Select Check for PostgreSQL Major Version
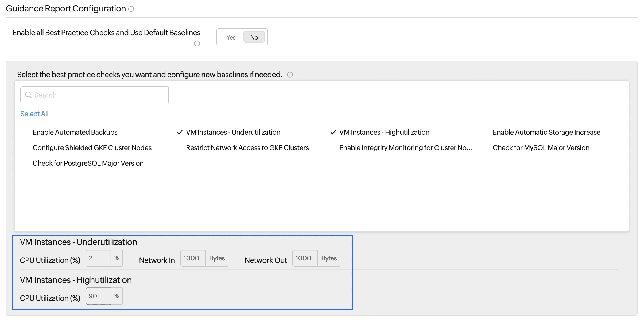 click(x=88, y=163)
